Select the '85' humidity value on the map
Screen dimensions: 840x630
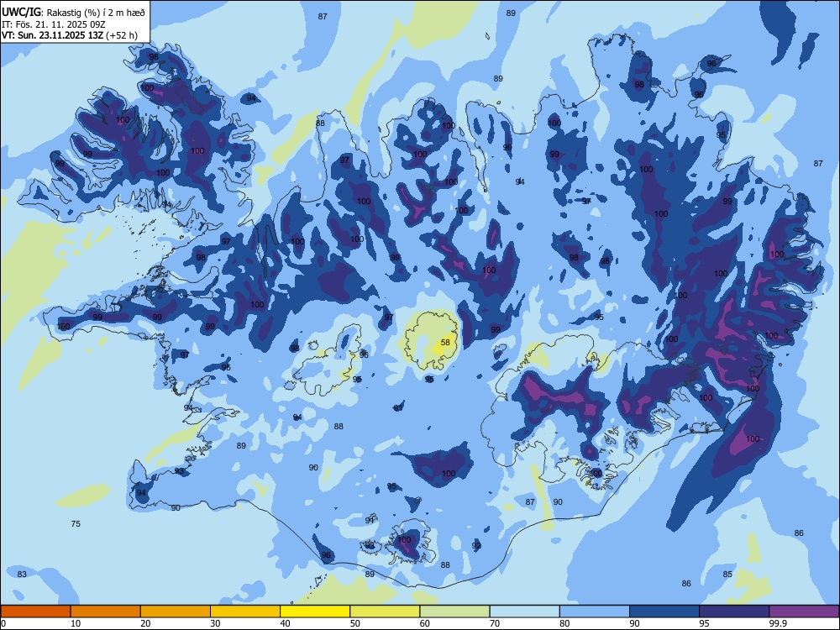(727, 575)
